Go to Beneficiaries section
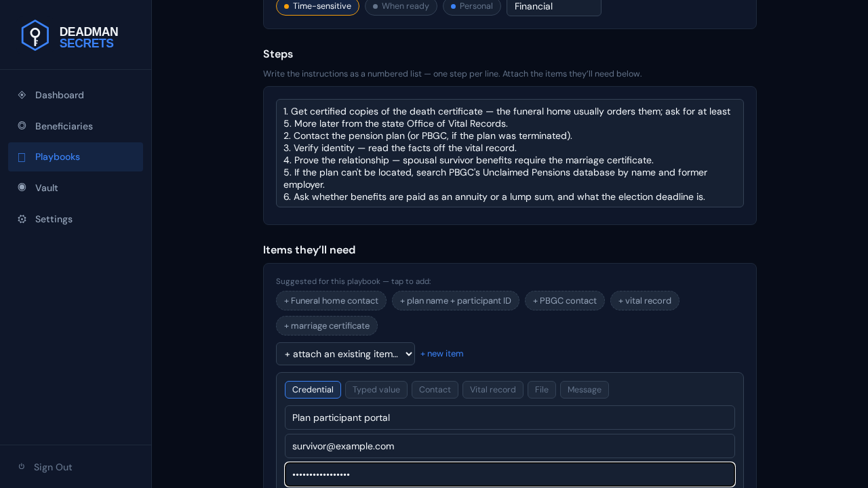 [x=75, y=126]
